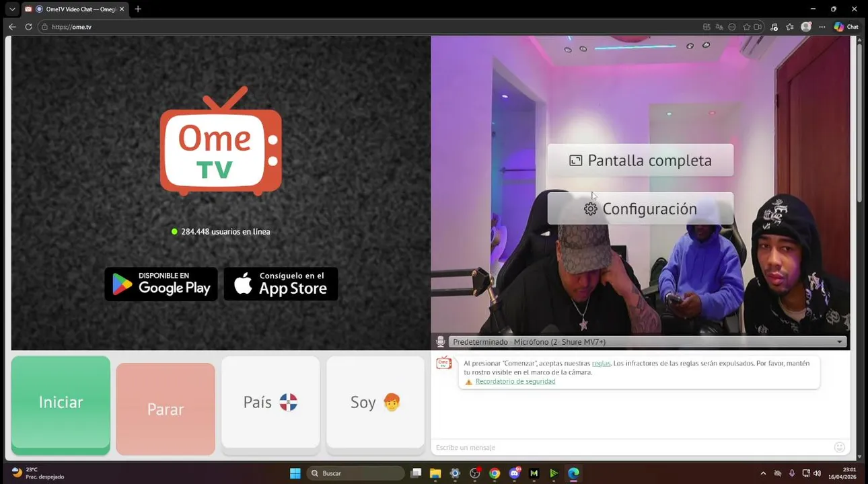Click the tray microphone icon
The width and height of the screenshot is (868, 484).
(792, 473)
